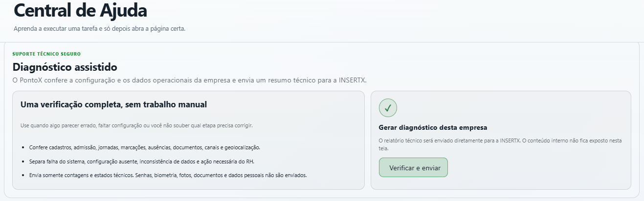Click the Gerar diagnóstico desta empresa heading
Viewport: 644px width, 201px height.
(433, 128)
